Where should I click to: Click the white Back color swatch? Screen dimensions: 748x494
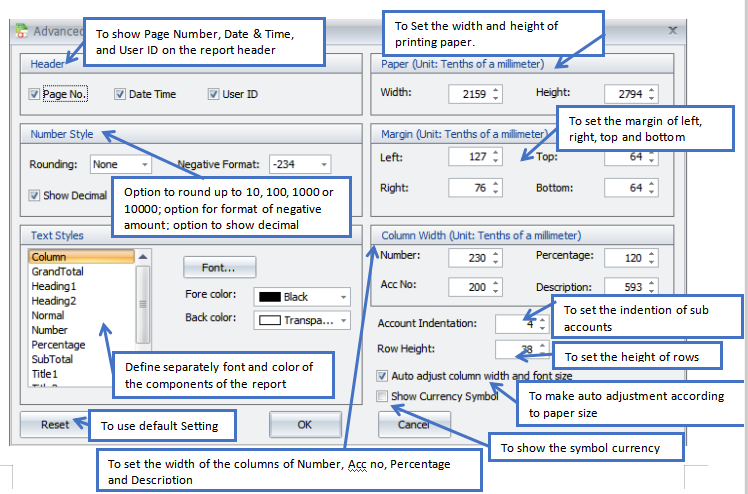[x=270, y=320]
